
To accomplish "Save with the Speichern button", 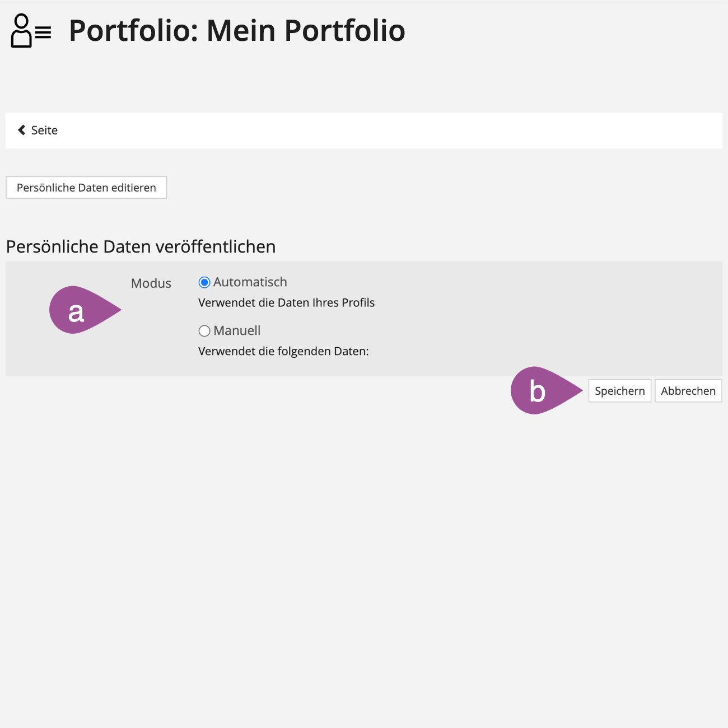I will [x=619, y=391].
